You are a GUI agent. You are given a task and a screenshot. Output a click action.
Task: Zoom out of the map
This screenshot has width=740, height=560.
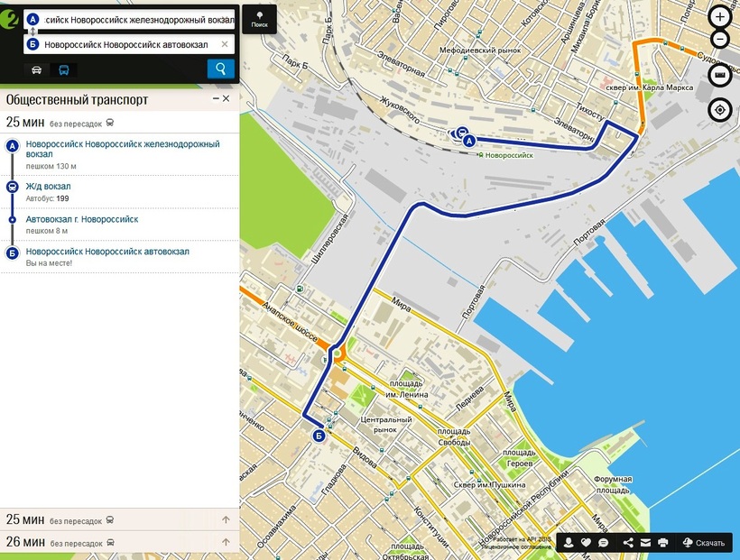tap(719, 40)
